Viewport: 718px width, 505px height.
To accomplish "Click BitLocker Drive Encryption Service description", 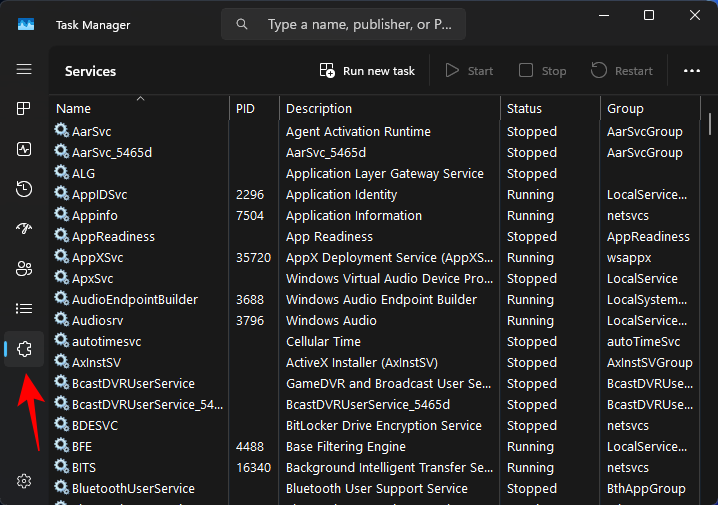I will click(384, 426).
